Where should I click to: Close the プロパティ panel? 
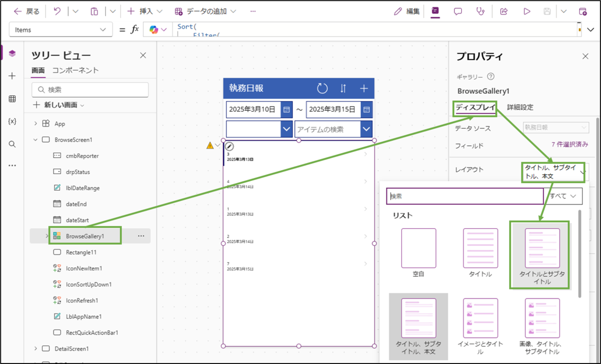tap(585, 57)
